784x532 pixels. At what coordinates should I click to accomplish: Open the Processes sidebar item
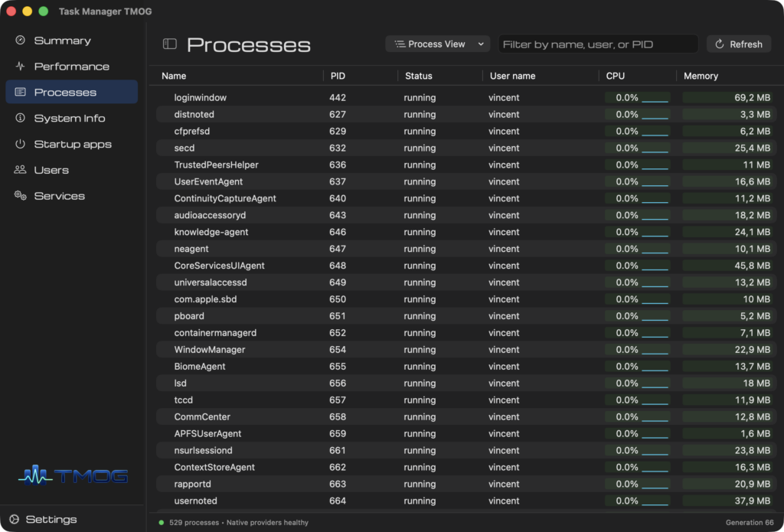[71, 92]
